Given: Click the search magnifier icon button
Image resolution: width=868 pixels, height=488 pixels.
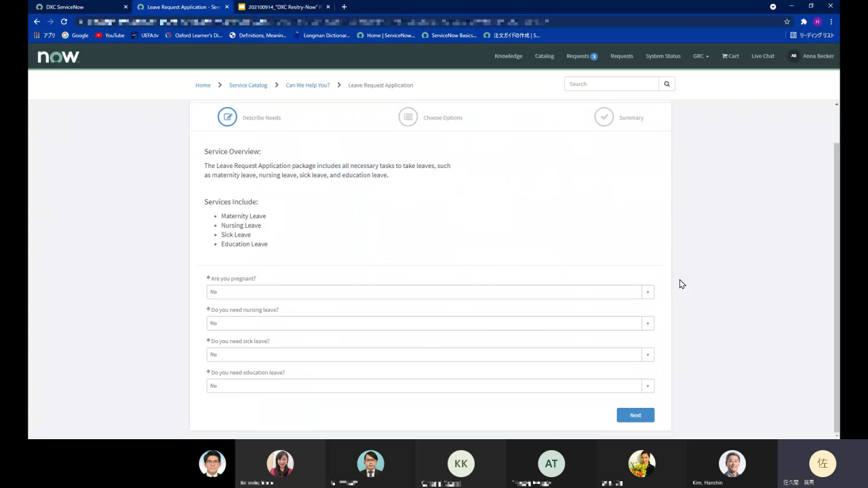Looking at the screenshot, I should [x=667, y=84].
